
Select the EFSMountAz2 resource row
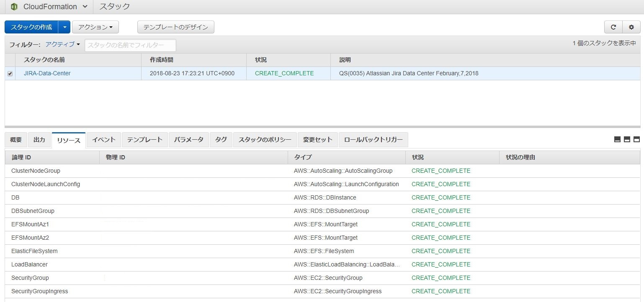(322, 238)
